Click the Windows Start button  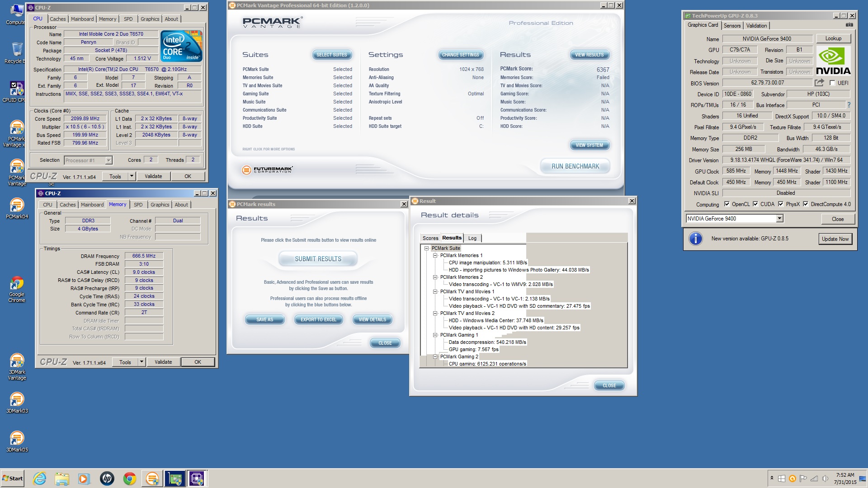(x=13, y=479)
